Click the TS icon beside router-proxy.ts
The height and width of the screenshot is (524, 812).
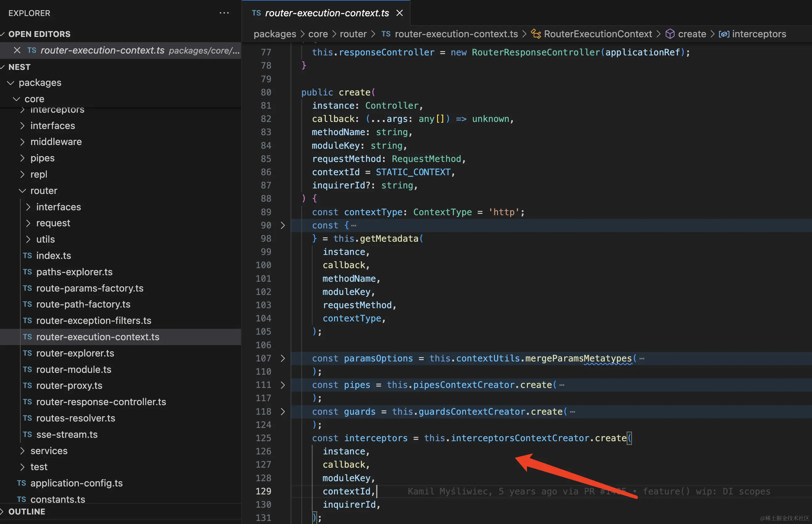tap(28, 385)
